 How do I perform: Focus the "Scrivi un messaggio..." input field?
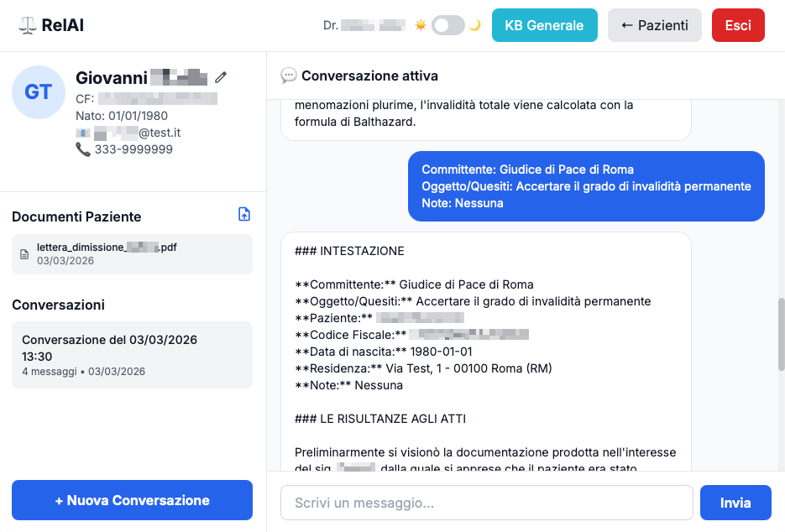pos(486,503)
